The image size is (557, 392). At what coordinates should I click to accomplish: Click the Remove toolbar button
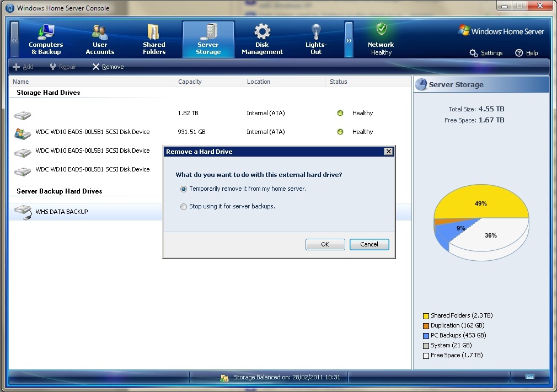tap(108, 67)
